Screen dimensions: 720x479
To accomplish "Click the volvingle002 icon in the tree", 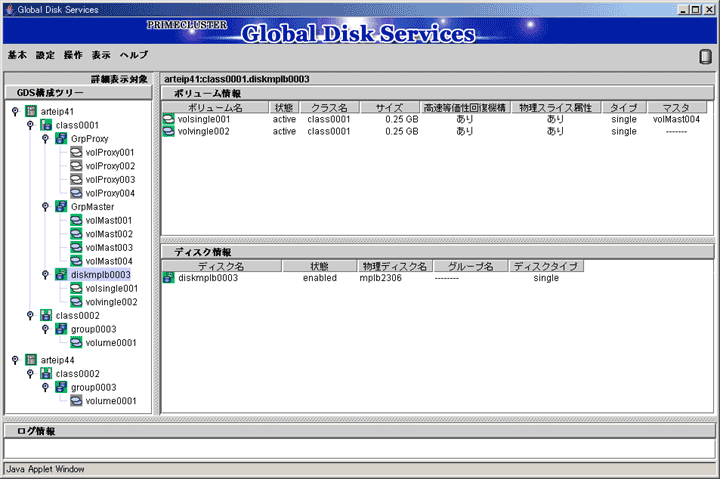I will point(76,302).
